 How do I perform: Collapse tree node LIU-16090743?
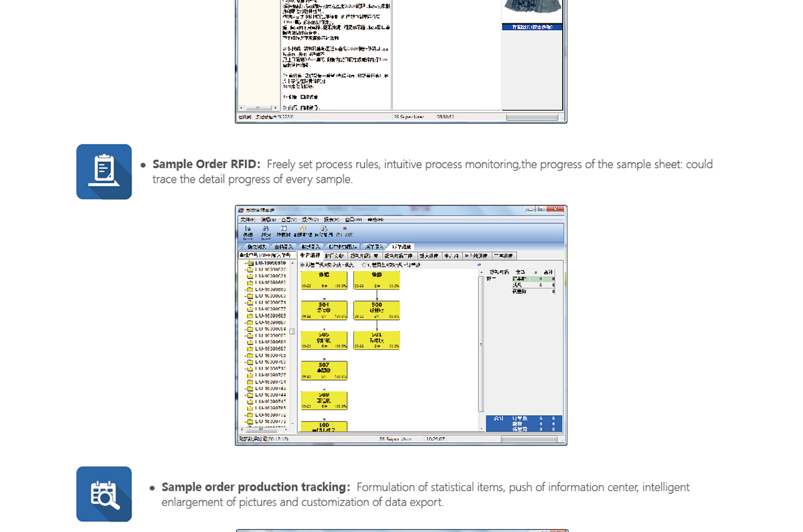pyautogui.click(x=246, y=388)
